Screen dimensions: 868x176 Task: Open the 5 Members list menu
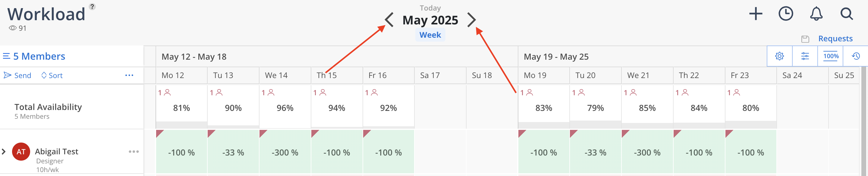[x=34, y=56]
